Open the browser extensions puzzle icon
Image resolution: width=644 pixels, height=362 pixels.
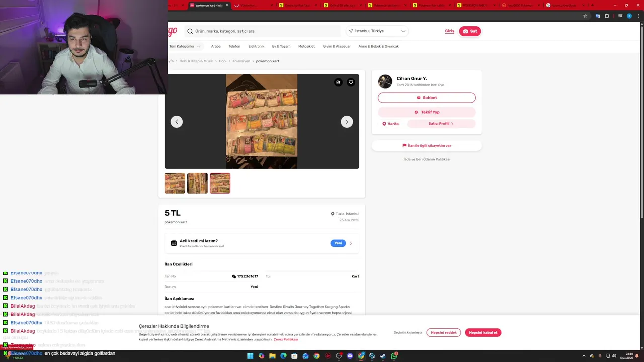click(607, 16)
